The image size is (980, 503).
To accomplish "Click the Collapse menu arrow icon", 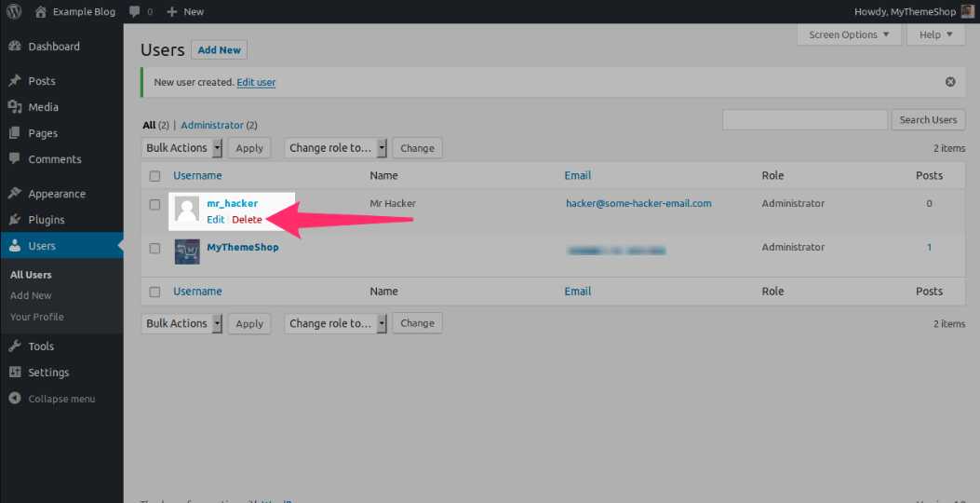I will tap(15, 399).
